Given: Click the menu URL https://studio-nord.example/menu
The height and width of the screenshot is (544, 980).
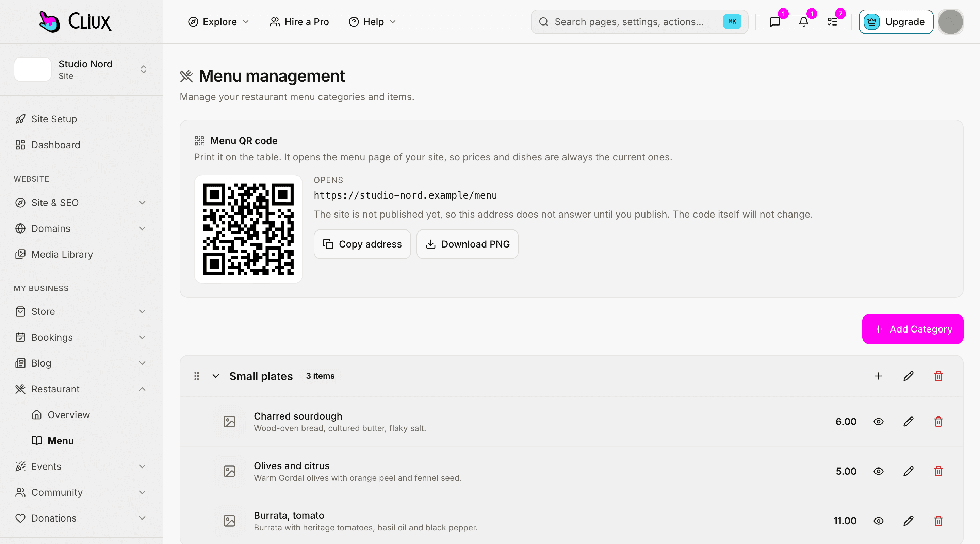Looking at the screenshot, I should click(405, 195).
